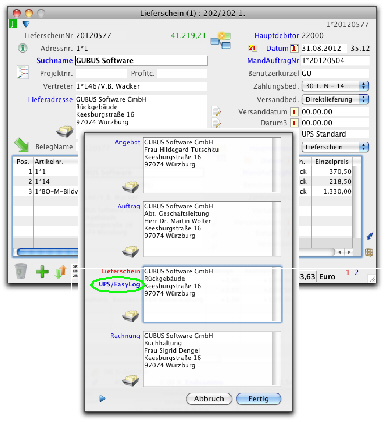
Task: Open the Zahlungsbed dropdown
Action: (335, 86)
